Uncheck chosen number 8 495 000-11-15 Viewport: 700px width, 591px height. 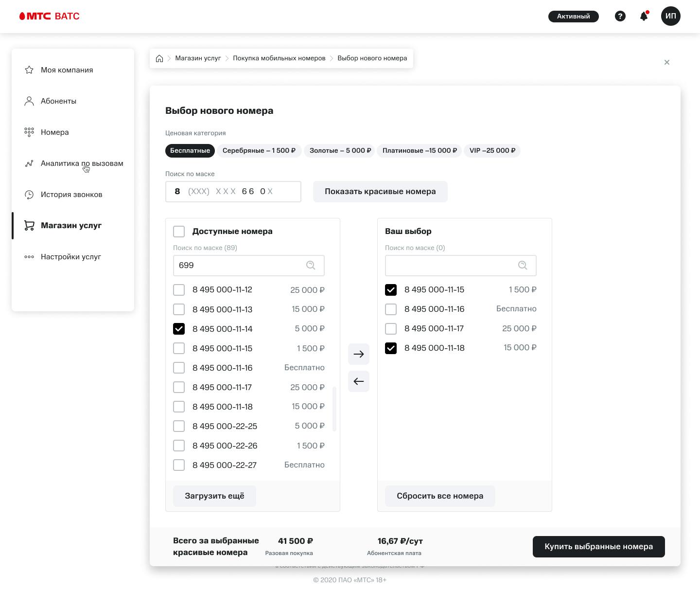click(x=391, y=290)
